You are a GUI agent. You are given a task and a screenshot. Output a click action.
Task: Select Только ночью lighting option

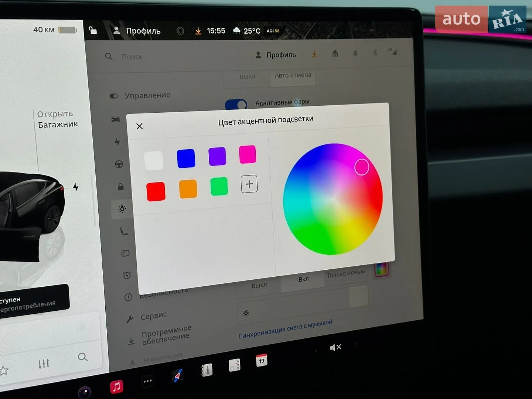click(346, 273)
